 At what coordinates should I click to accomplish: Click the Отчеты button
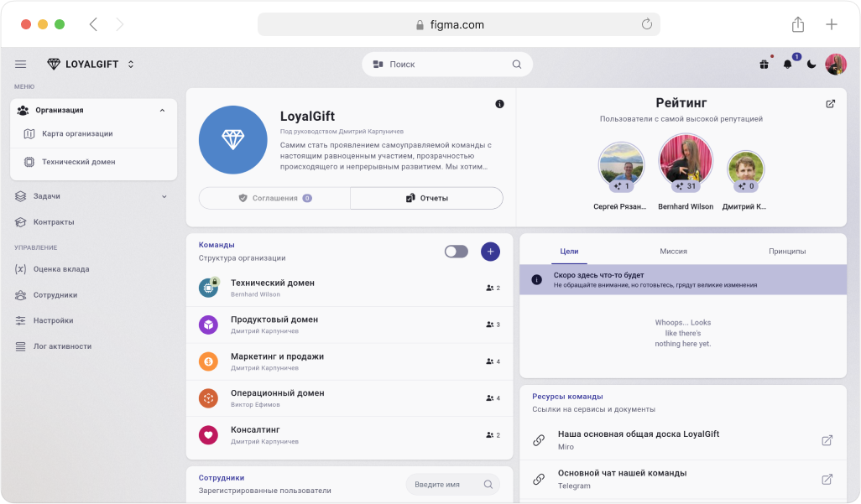(x=426, y=198)
